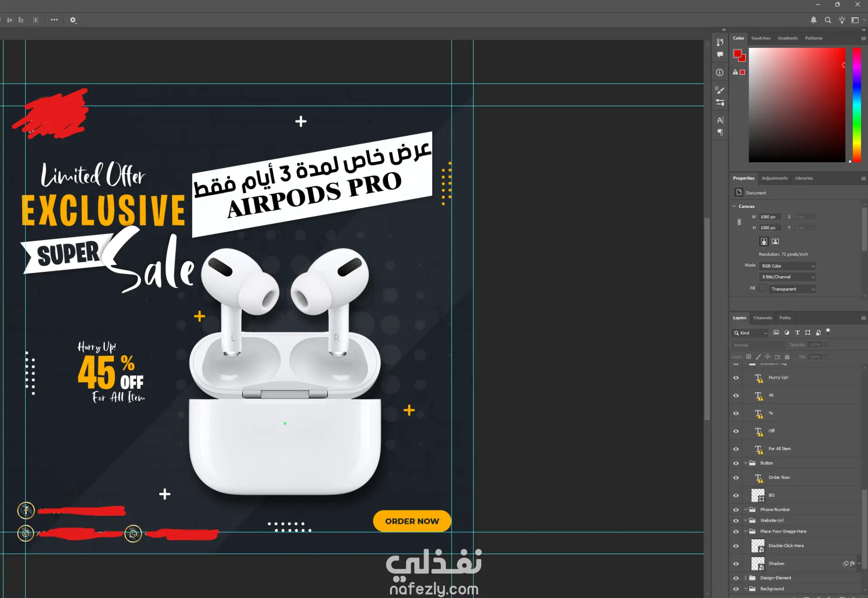This screenshot has width=868, height=598.
Task: Expand the Design-Element layer group
Action: coord(745,578)
